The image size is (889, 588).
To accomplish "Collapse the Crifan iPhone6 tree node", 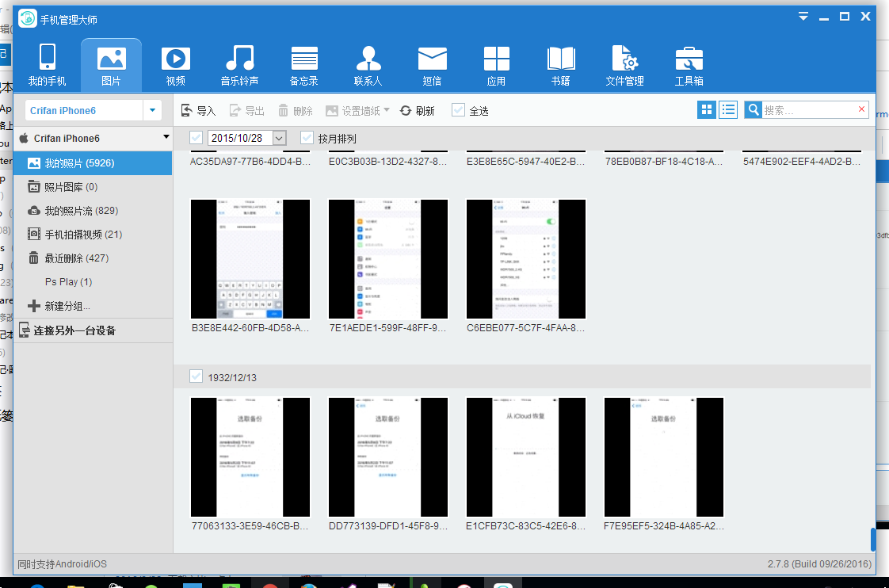I will (166, 137).
